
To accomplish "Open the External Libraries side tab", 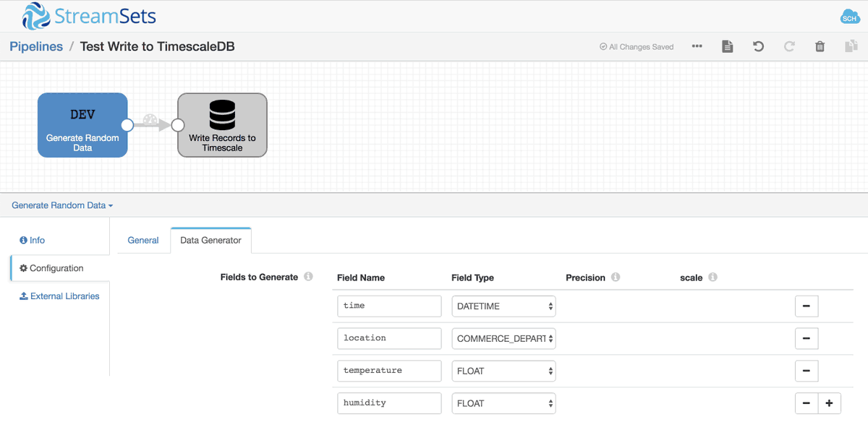I will (x=59, y=296).
